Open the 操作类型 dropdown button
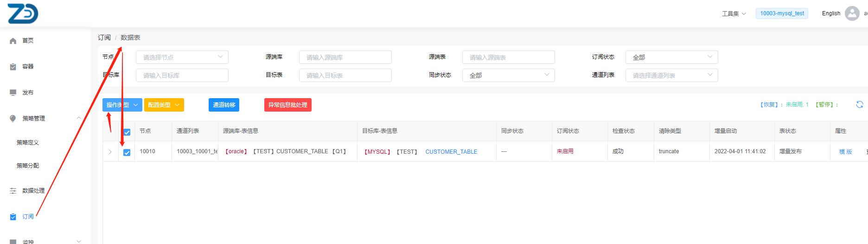The image size is (868, 244). [122, 105]
